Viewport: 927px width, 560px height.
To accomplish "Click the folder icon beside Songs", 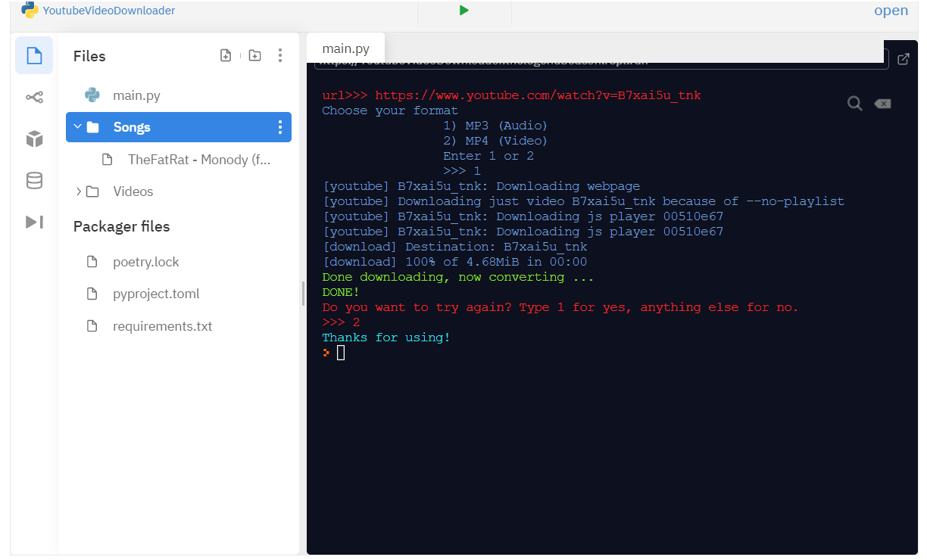I will coord(92,127).
